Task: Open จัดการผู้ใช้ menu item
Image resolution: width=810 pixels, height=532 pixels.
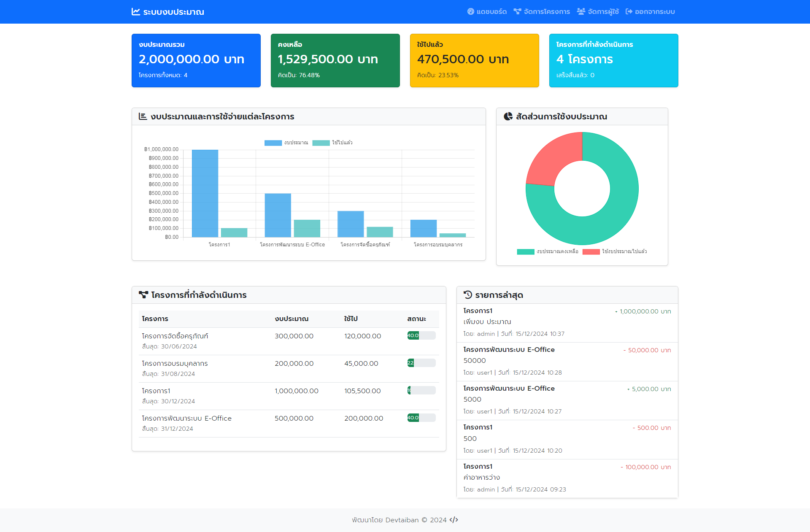Action: pyautogui.click(x=603, y=12)
